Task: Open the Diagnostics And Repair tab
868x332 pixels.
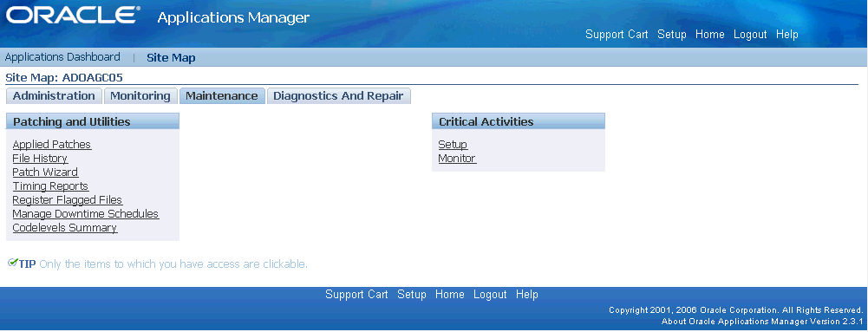Action: coord(338,95)
